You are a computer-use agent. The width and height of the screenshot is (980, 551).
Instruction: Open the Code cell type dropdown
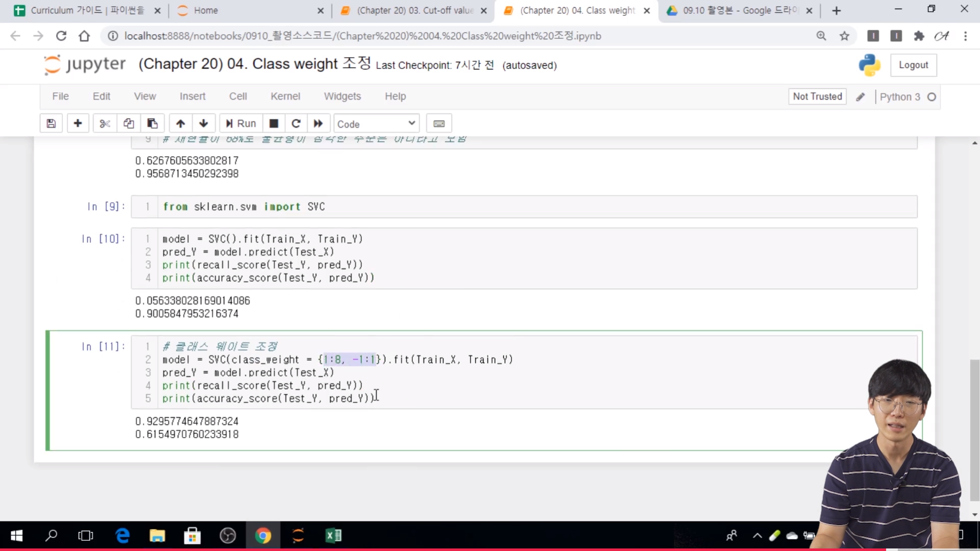pyautogui.click(x=376, y=124)
